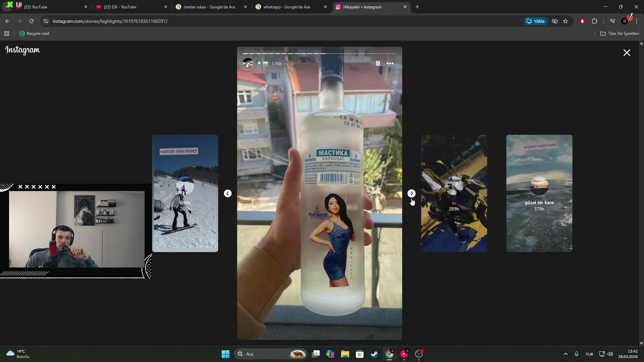Viewport: 644px width, 362px height.
Task: Click the Instagram logo
Action: (23, 50)
